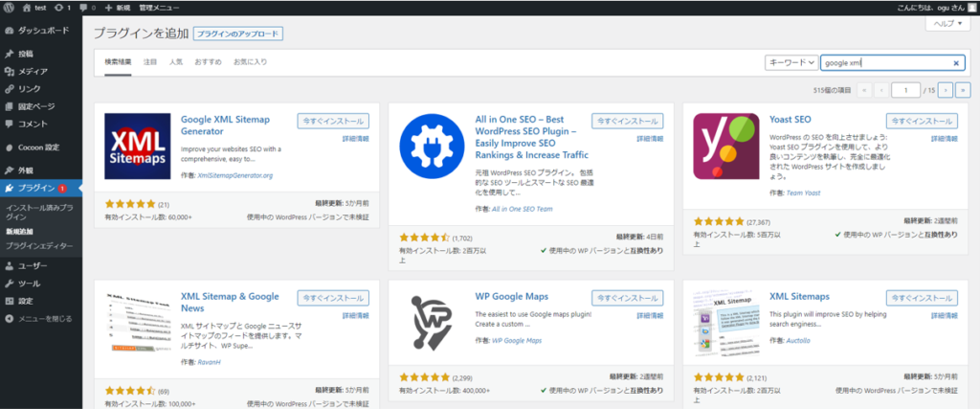Open 詳細情報 for All in One SEO
Screen dimensions: 980x409
tap(651, 138)
